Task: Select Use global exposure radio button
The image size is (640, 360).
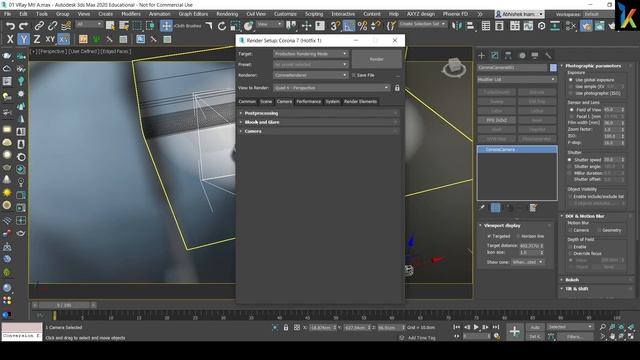Action: click(x=571, y=80)
